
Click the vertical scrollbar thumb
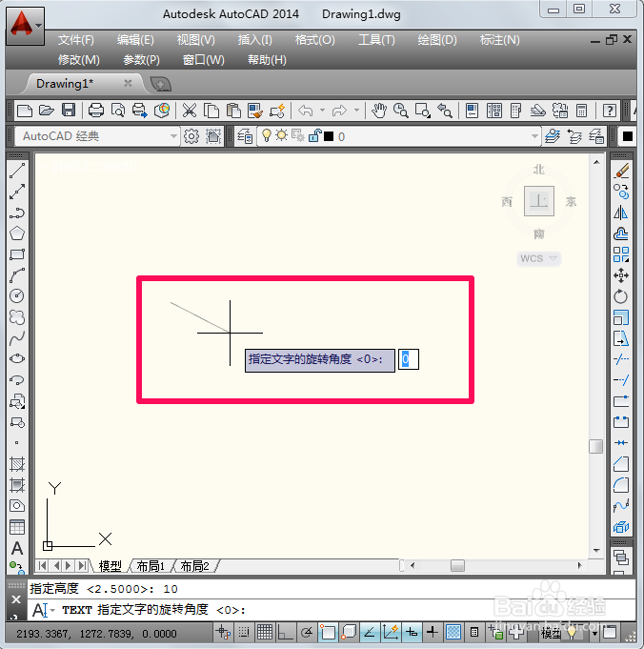pyautogui.click(x=596, y=446)
